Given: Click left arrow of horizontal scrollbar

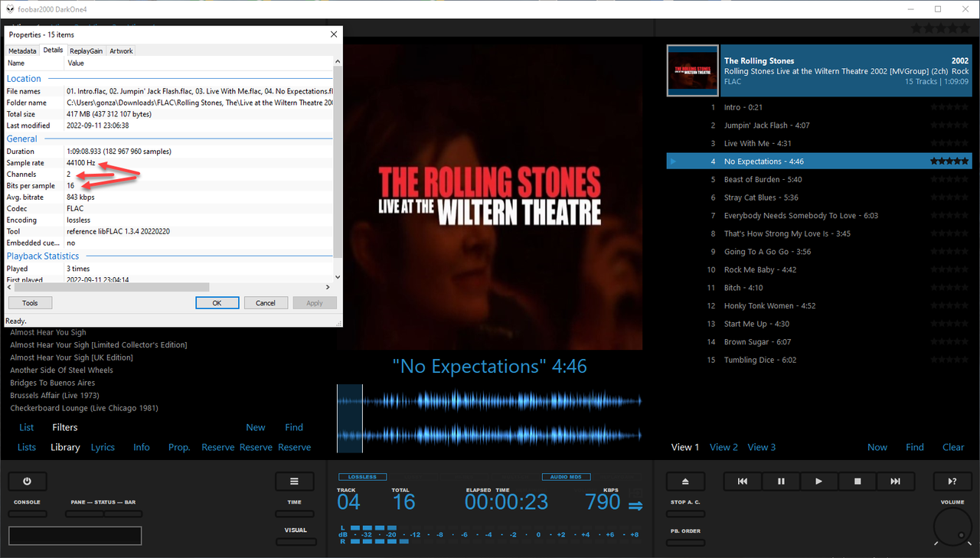Looking at the screenshot, I should click(10, 287).
